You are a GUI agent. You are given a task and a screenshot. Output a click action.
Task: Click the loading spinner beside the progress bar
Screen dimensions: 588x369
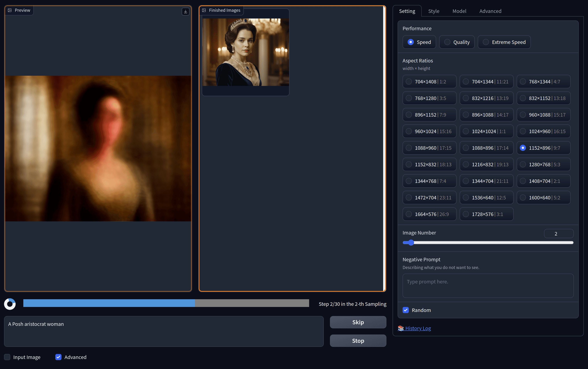[10, 304]
